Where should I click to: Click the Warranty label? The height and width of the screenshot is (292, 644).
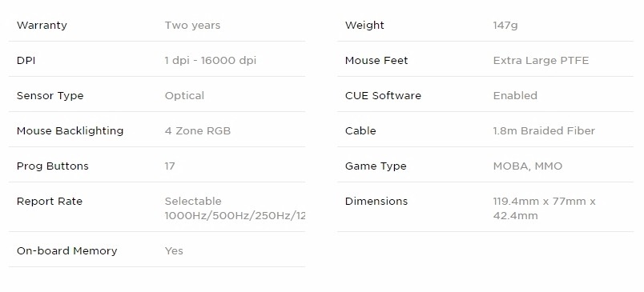click(42, 25)
